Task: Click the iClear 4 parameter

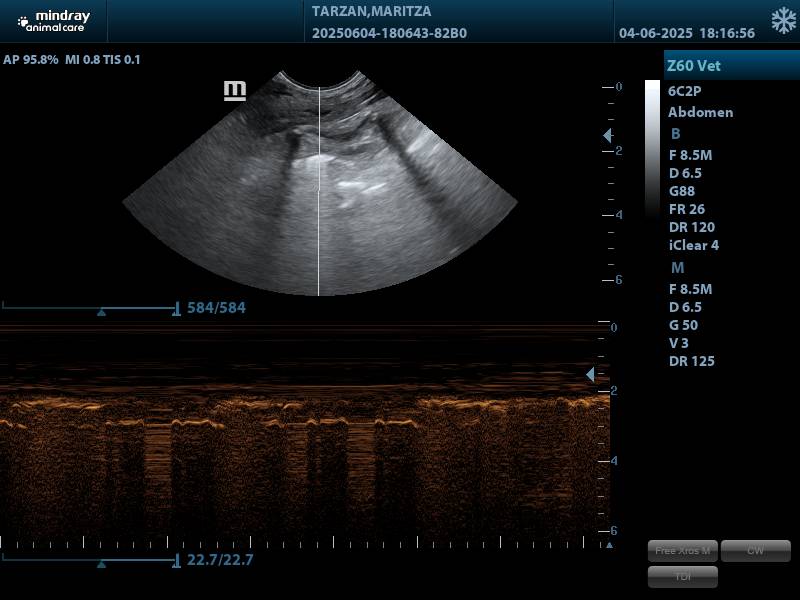Action: [693, 245]
